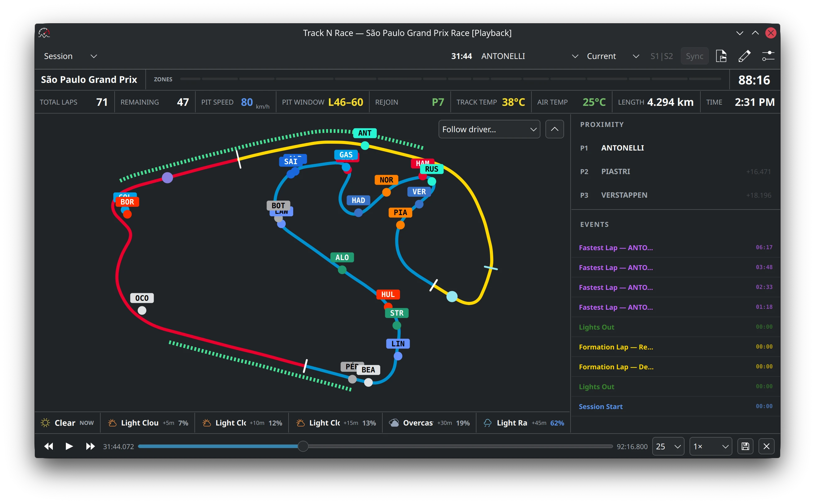This screenshot has height=504, width=815.
Task: Open the Current lap dropdown
Action: (613, 56)
